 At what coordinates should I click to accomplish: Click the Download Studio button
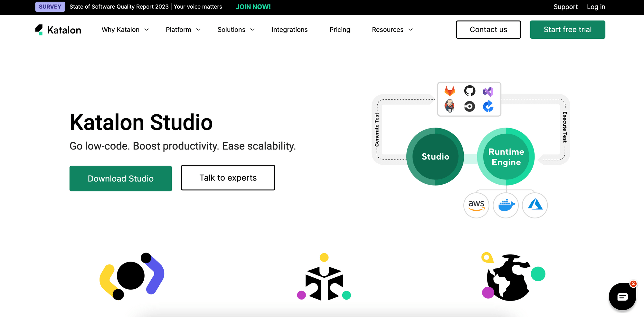[121, 178]
